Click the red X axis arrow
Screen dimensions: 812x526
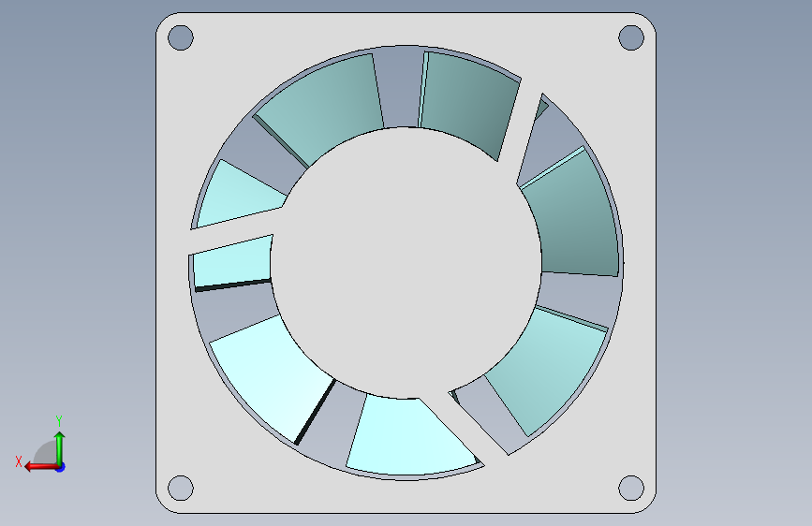[41, 467]
